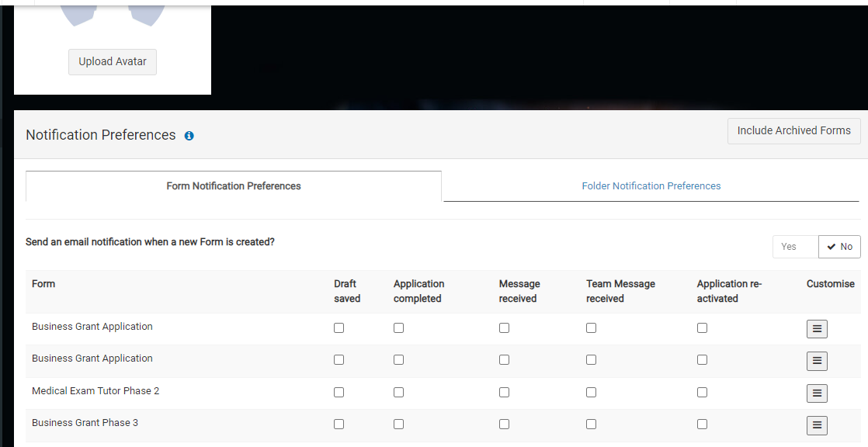Switch to Folder Notification Preferences tab
The width and height of the screenshot is (868, 447).
click(x=651, y=186)
